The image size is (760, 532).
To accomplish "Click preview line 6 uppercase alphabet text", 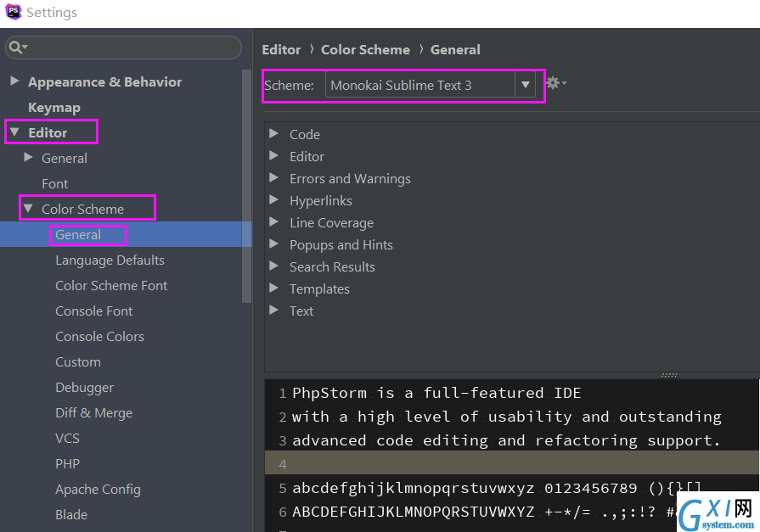I will (x=485, y=512).
